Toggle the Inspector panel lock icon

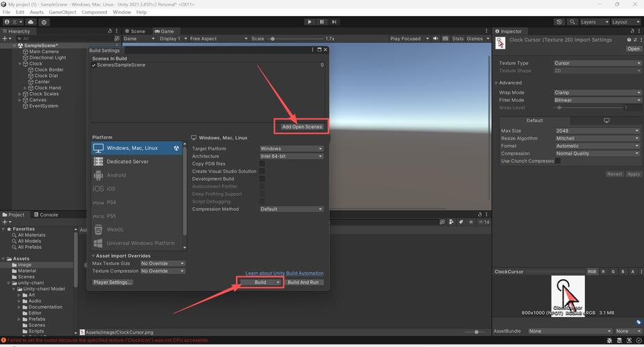632,31
